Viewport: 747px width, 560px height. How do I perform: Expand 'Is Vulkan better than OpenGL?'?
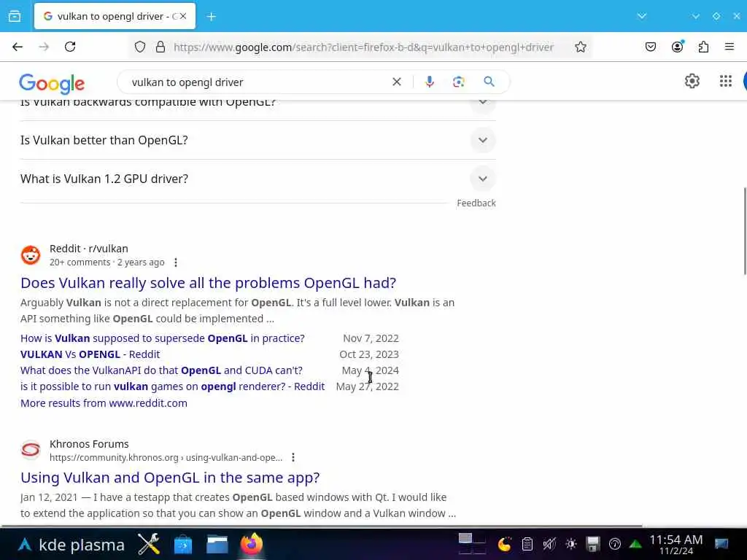(258, 140)
